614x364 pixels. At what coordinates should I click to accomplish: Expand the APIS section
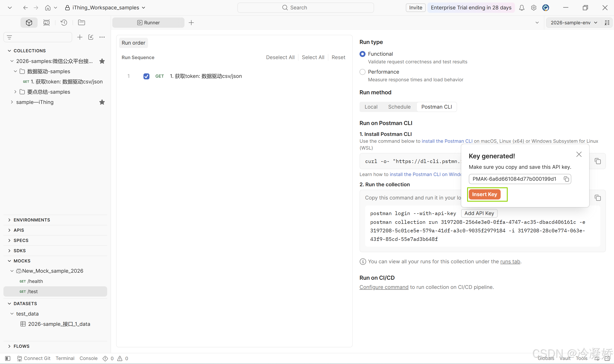point(9,230)
